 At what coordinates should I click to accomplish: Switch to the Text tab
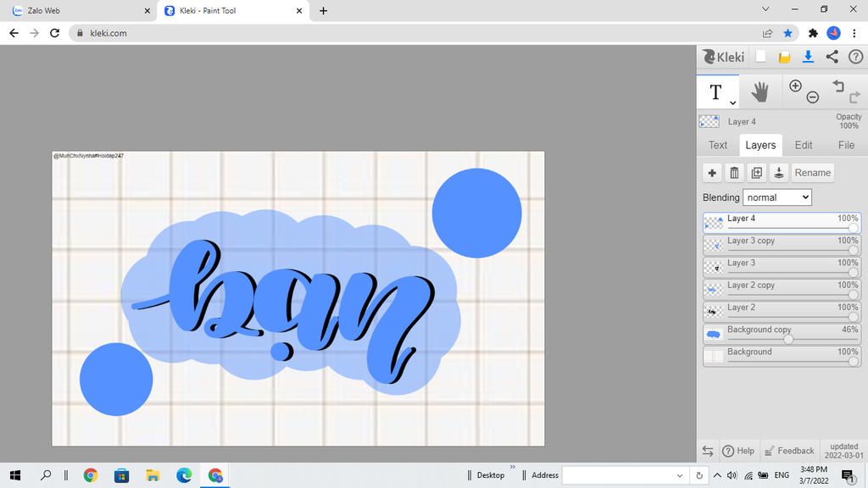point(717,145)
